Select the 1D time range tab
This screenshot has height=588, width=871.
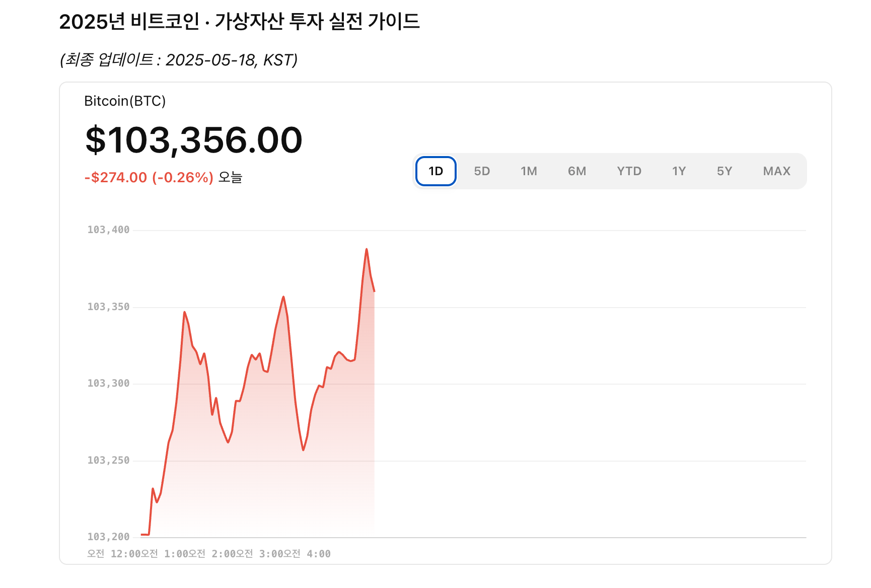pos(435,171)
